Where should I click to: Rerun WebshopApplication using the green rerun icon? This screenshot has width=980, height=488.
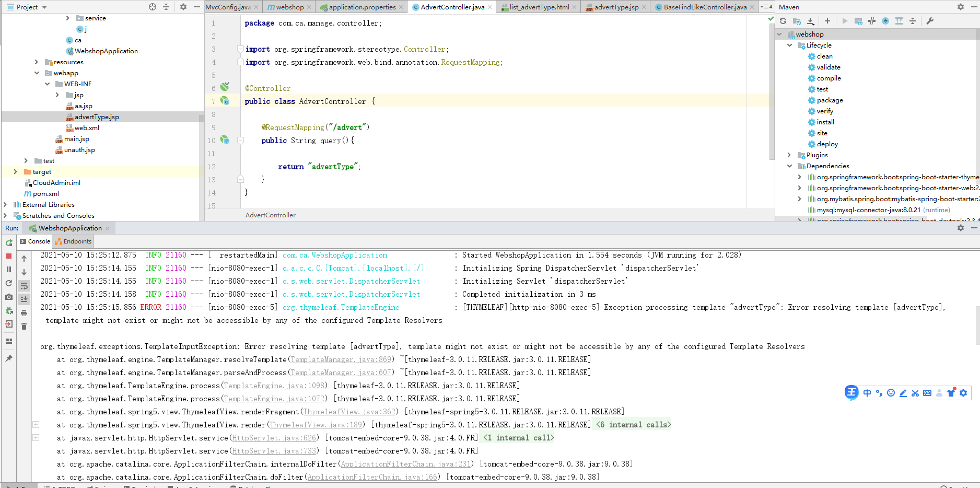[9, 243]
